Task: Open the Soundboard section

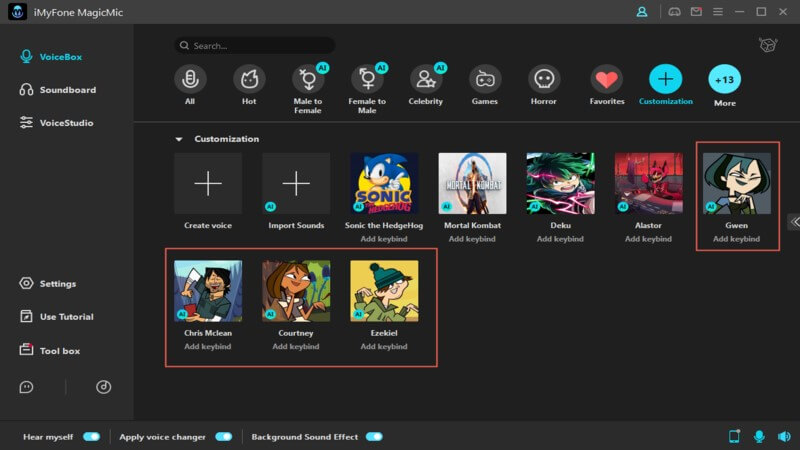Action: coord(58,90)
